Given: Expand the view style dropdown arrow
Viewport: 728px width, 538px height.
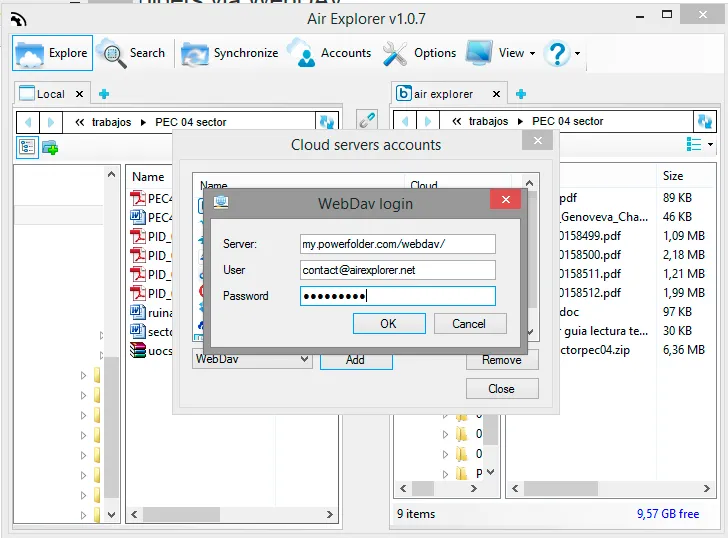Looking at the screenshot, I should click(x=710, y=144).
